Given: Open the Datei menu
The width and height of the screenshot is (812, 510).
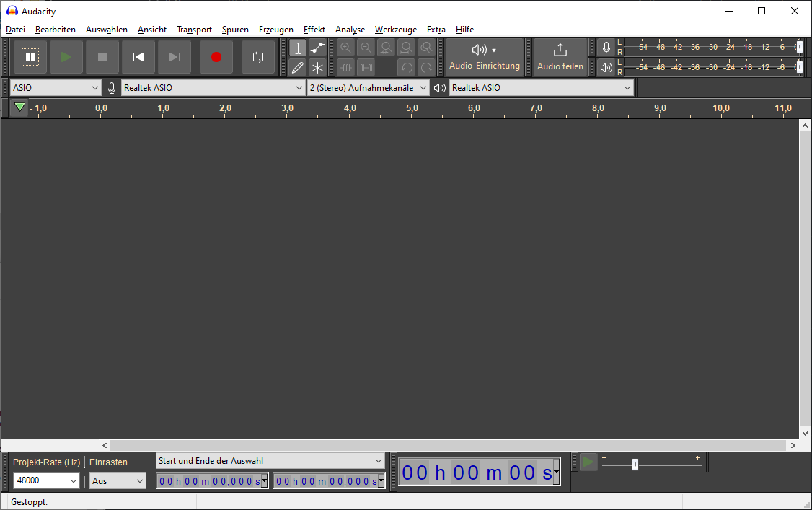Looking at the screenshot, I should pos(16,30).
